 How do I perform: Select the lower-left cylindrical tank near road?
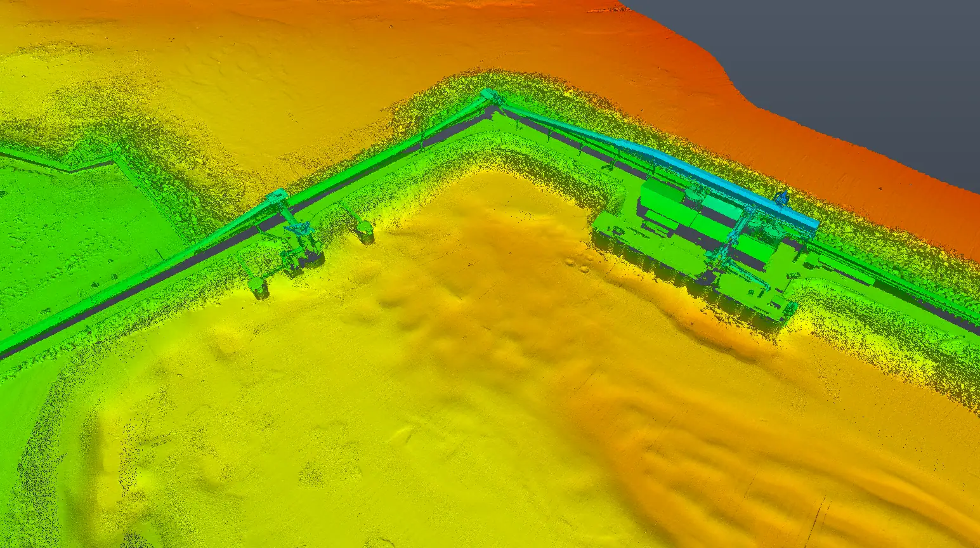[x=259, y=288]
